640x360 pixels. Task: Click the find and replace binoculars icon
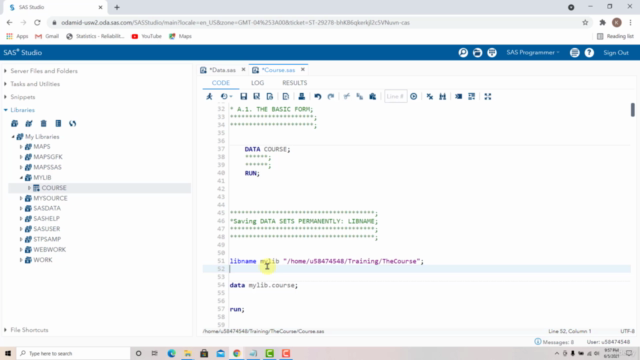442,96
